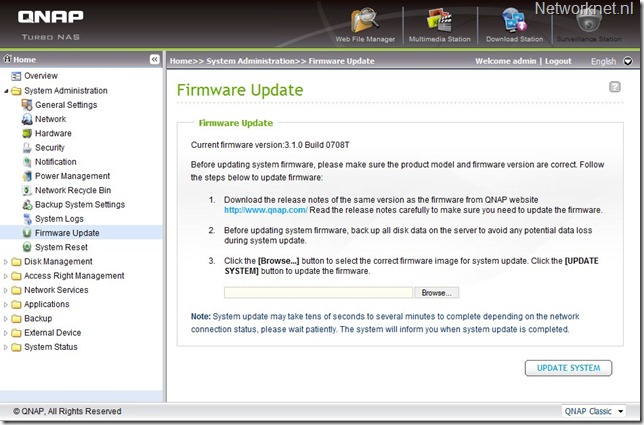Open Hardware settings
The image size is (644, 425).
(x=53, y=133)
